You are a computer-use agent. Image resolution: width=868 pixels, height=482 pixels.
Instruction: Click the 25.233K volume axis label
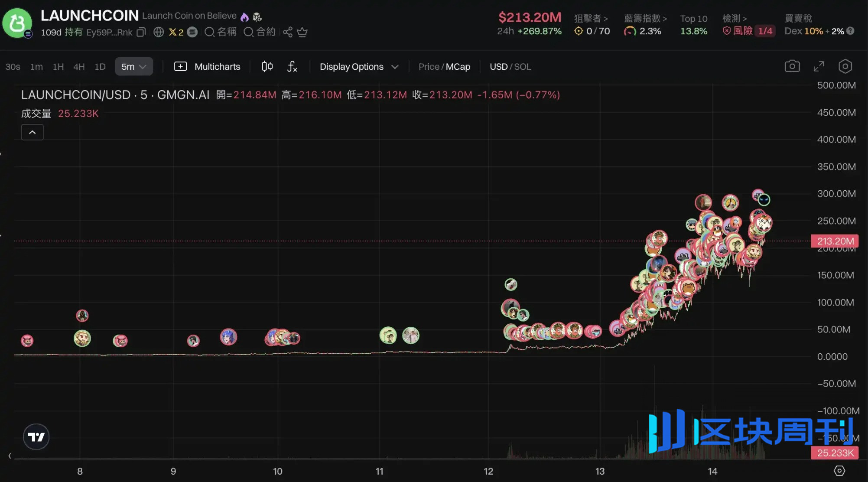835,453
